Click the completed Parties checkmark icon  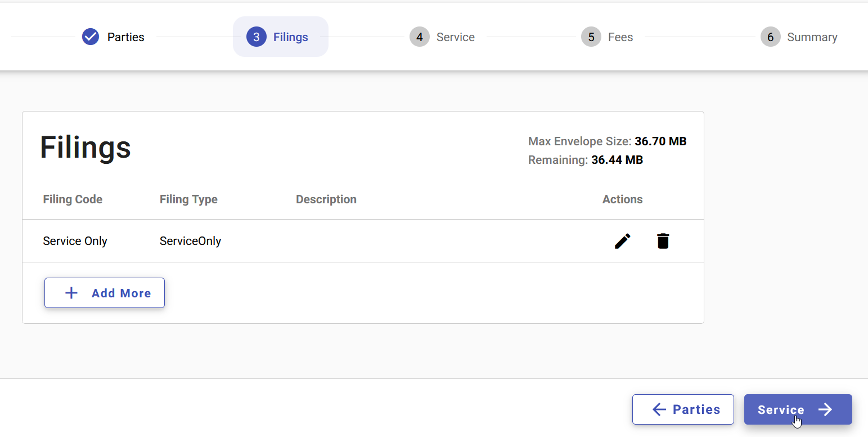(91, 37)
